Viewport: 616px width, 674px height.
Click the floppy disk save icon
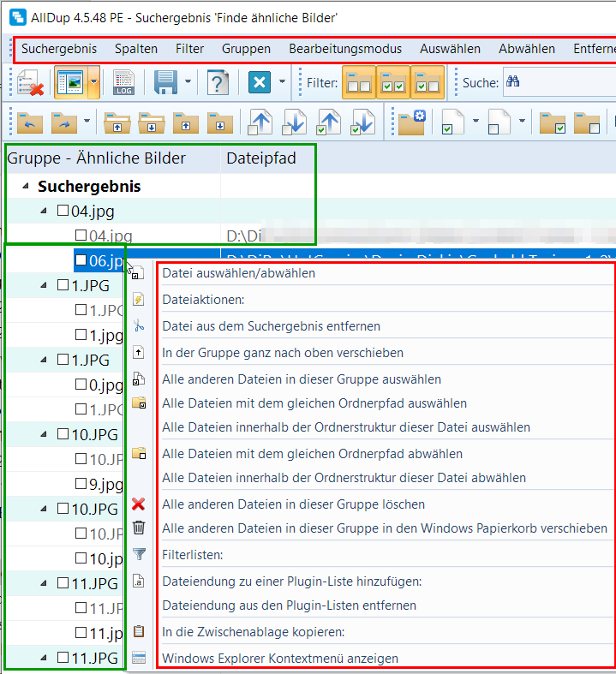tap(165, 83)
